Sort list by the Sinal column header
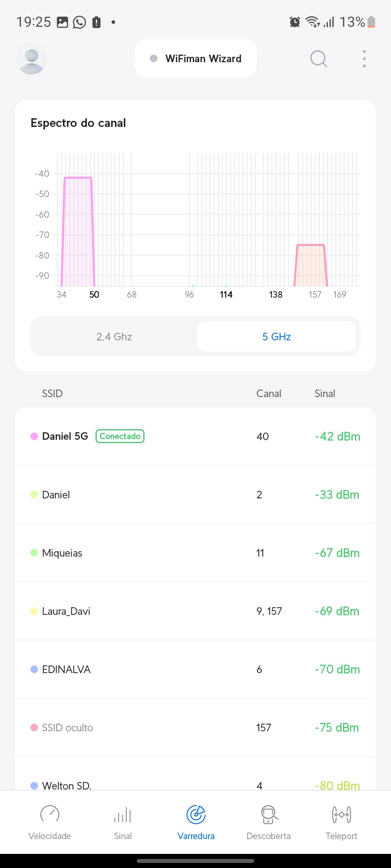This screenshot has width=391, height=868. 325,393
